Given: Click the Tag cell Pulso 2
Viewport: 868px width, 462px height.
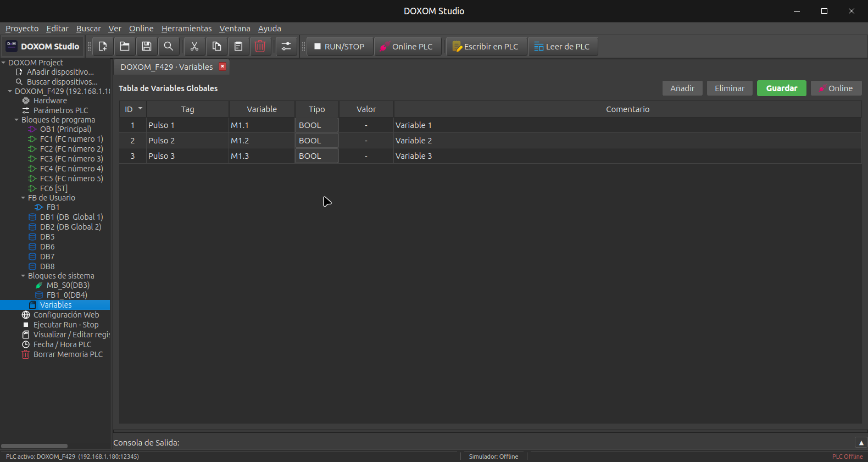Looking at the screenshot, I should [x=187, y=141].
